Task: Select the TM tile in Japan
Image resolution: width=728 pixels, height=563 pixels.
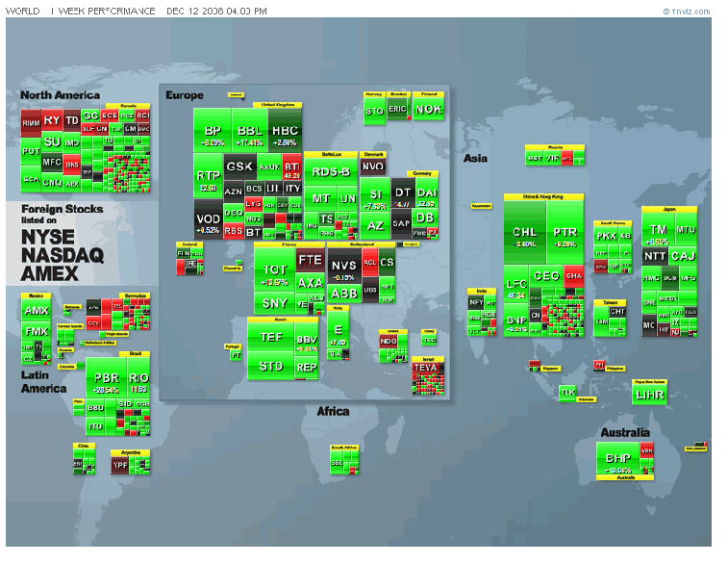Action: [658, 229]
